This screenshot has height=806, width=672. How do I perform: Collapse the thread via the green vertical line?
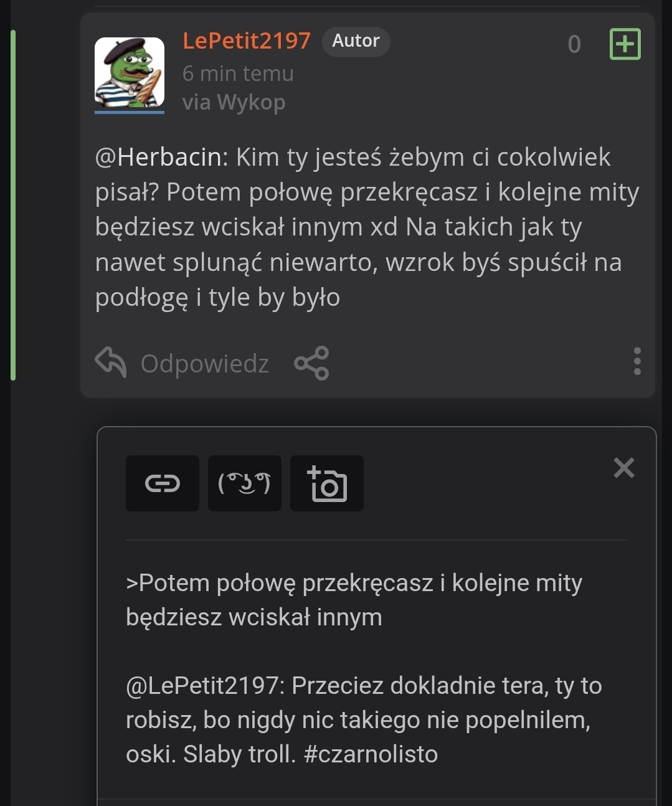(x=13, y=206)
